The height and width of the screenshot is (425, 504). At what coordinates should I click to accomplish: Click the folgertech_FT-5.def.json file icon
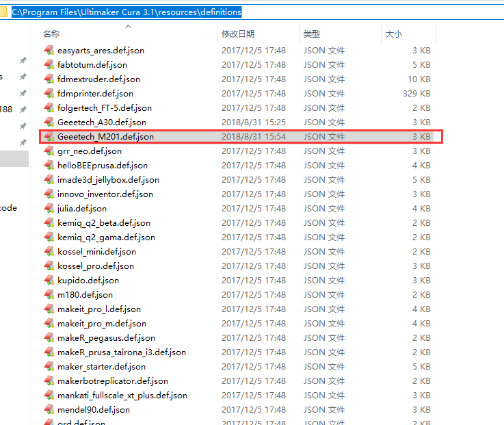49,107
